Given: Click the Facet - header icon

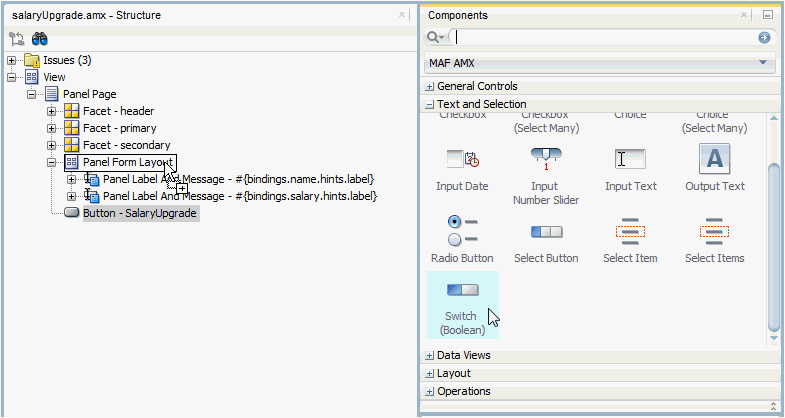Looking at the screenshot, I should coord(72,111).
